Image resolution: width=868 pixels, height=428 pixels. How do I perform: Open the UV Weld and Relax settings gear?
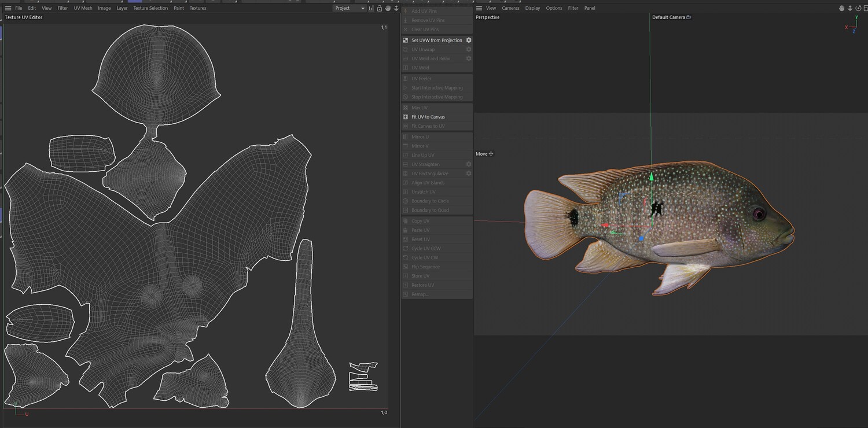(x=469, y=58)
